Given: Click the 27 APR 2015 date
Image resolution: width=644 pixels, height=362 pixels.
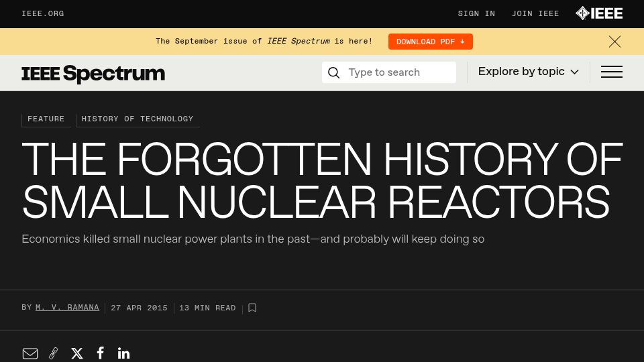Looking at the screenshot, I should (140, 308).
